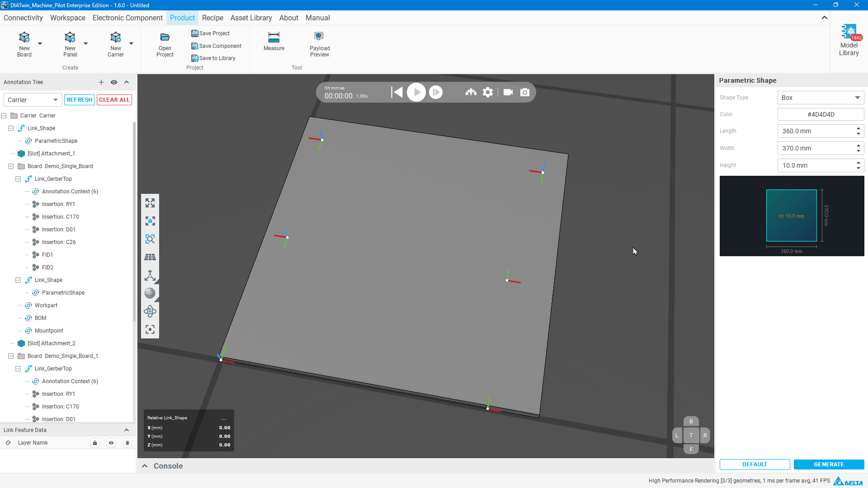
Task: Open viewport settings gear
Action: click(488, 92)
